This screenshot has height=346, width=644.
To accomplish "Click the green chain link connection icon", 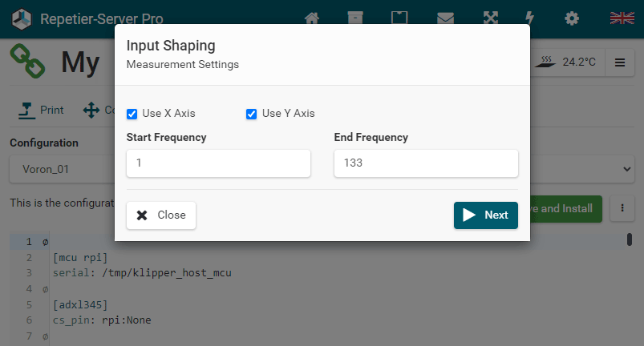I will pos(27,62).
